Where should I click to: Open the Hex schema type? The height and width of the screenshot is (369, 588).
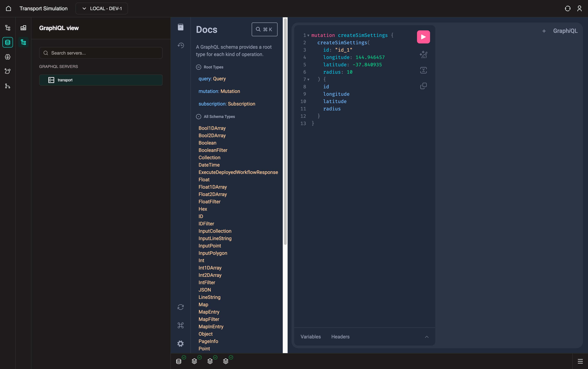click(203, 209)
